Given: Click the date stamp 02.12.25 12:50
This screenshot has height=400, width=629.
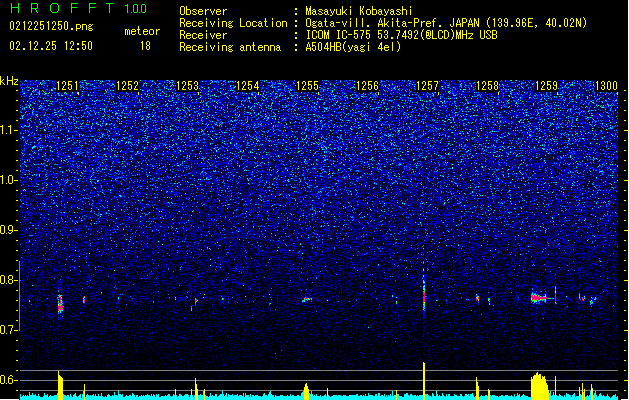Looking at the screenshot, I should (x=51, y=46).
